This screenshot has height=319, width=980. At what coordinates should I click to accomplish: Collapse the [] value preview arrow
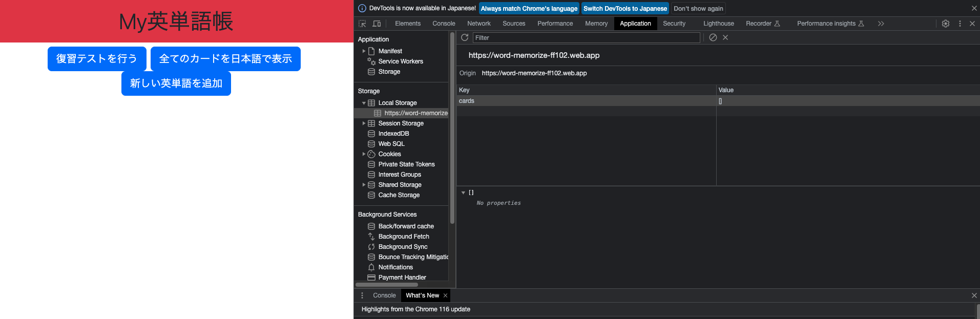[x=463, y=193]
